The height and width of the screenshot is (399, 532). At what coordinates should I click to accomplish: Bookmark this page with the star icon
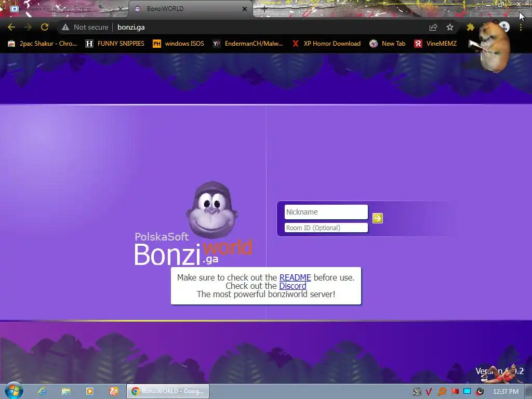(x=449, y=27)
